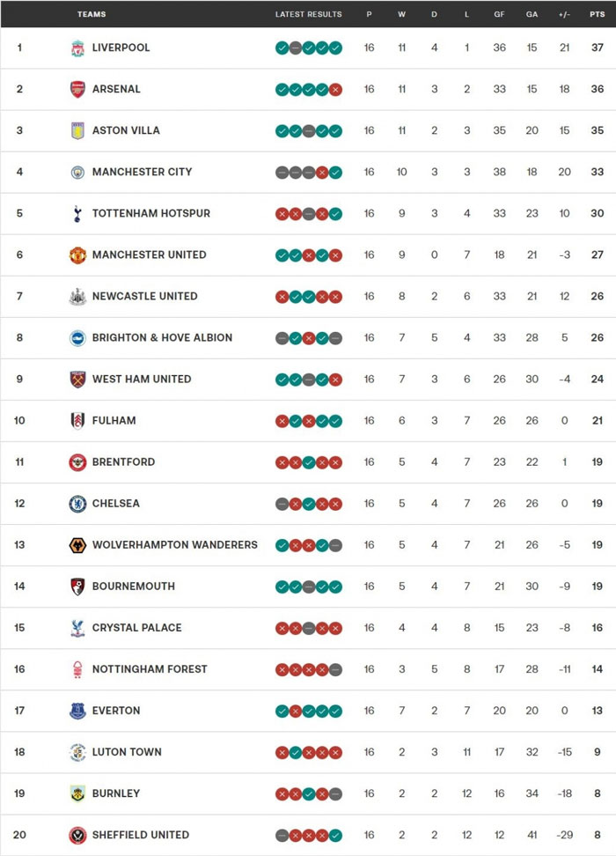Image resolution: width=616 pixels, height=856 pixels.
Task: Click the Wolverhampton Wanderers wolf logo
Action: pos(78,545)
